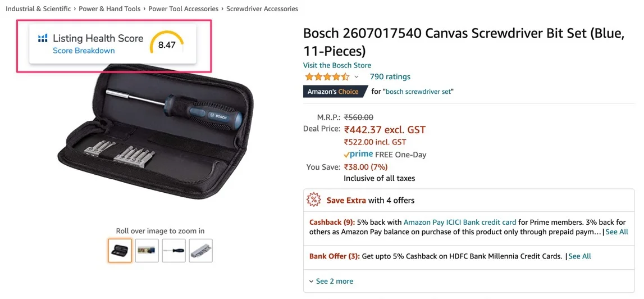Go to Power Tool Accessories breadcrumb

tap(183, 8)
